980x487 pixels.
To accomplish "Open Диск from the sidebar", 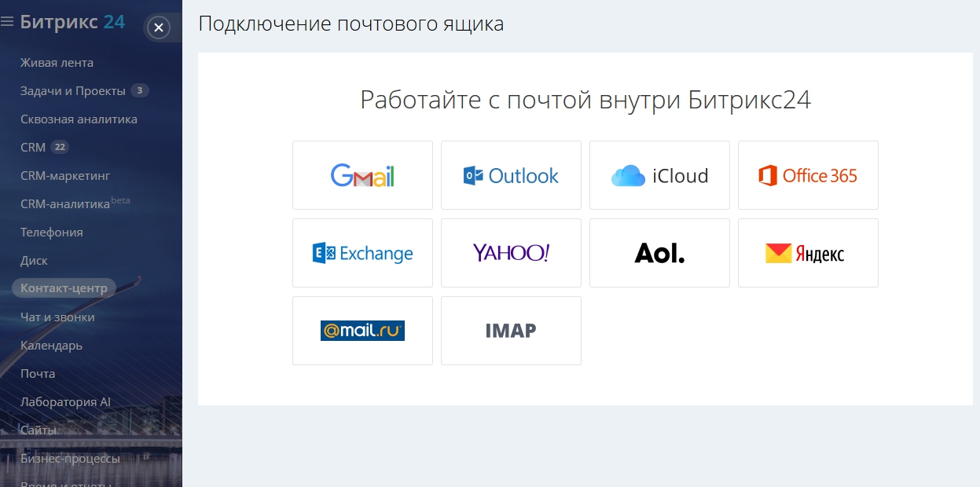I will coord(34,261).
